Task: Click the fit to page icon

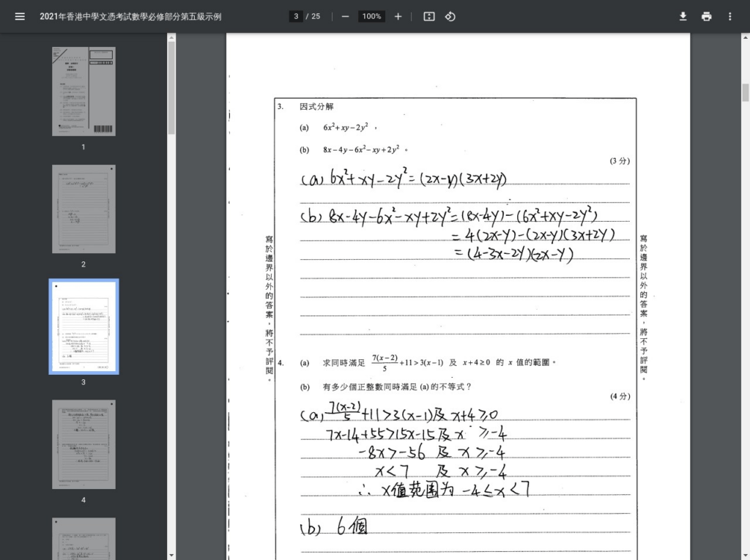Action: (429, 17)
